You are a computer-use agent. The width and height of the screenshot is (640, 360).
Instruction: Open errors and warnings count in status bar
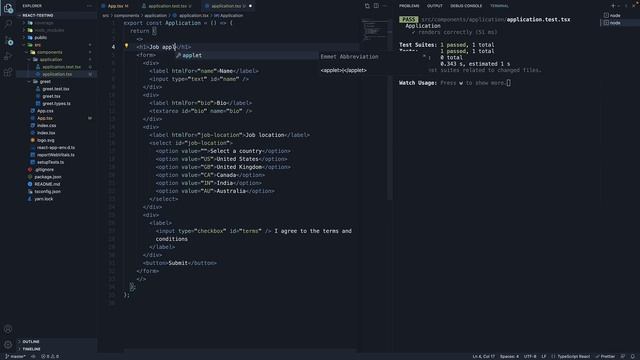point(50,356)
